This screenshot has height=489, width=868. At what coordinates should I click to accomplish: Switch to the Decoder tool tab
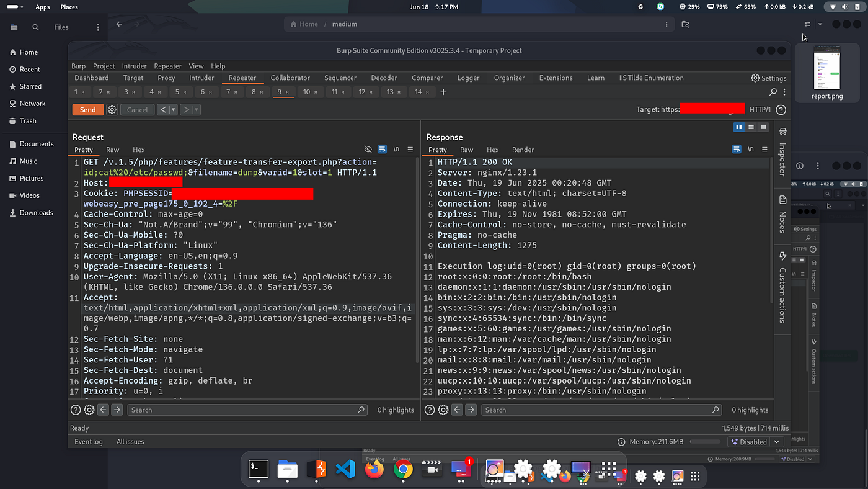coord(384,78)
